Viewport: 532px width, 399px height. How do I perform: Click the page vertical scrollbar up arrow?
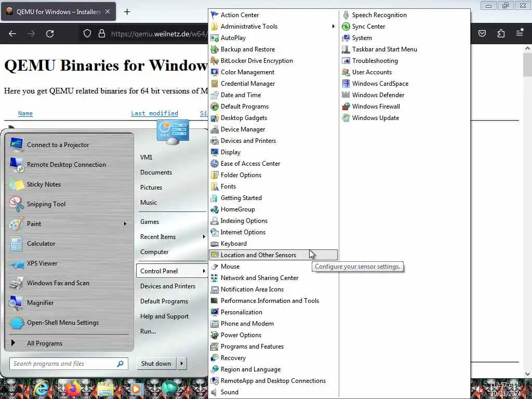coord(527,48)
